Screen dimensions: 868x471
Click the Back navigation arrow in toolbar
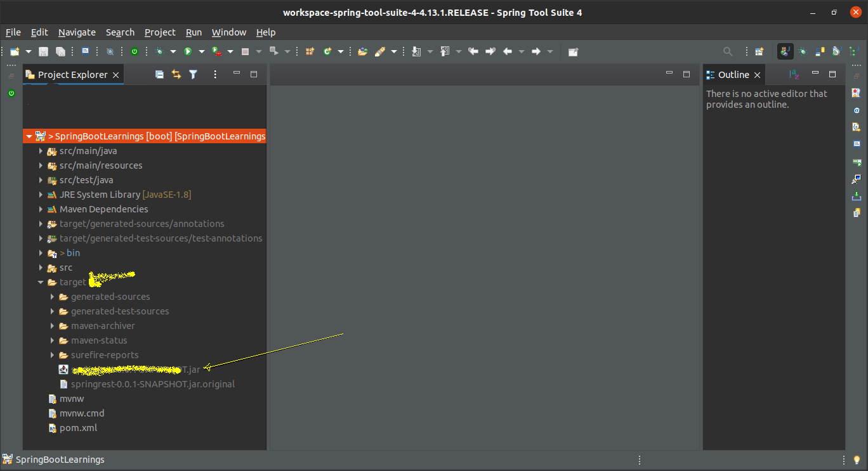508,51
